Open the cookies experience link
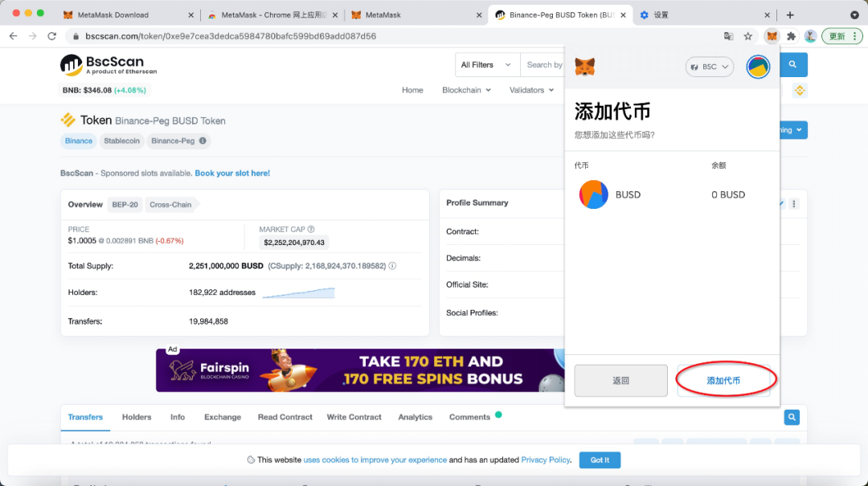The width and height of the screenshot is (868, 486). pyautogui.click(x=375, y=460)
